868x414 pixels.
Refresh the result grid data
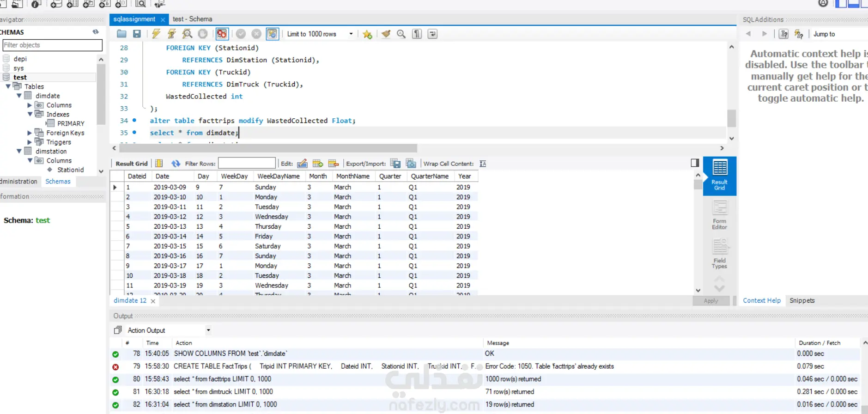tap(176, 164)
